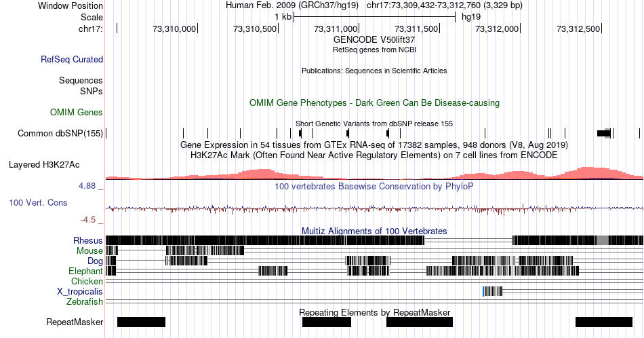
Task: Click the 1 kb scale bar
Action: (x=375, y=17)
